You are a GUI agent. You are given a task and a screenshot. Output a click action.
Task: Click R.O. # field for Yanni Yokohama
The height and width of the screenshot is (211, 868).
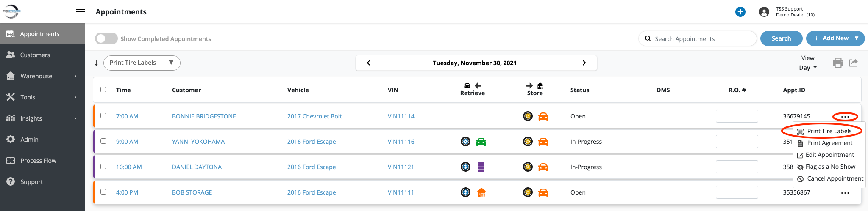click(737, 141)
